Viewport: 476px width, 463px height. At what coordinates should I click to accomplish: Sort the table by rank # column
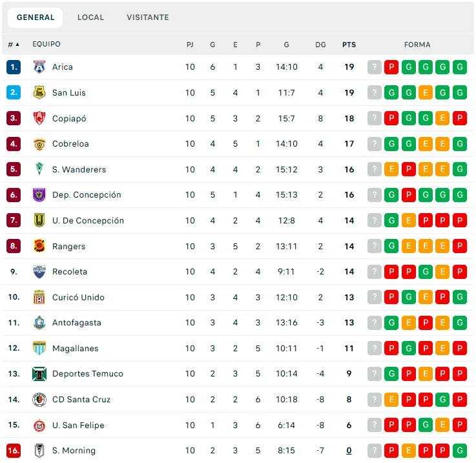[13, 45]
